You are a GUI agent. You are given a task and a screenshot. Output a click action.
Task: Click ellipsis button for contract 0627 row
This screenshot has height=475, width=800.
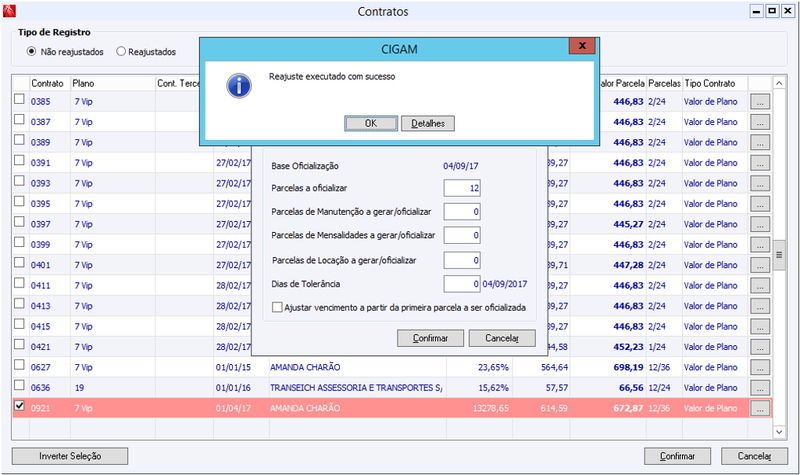point(760,367)
